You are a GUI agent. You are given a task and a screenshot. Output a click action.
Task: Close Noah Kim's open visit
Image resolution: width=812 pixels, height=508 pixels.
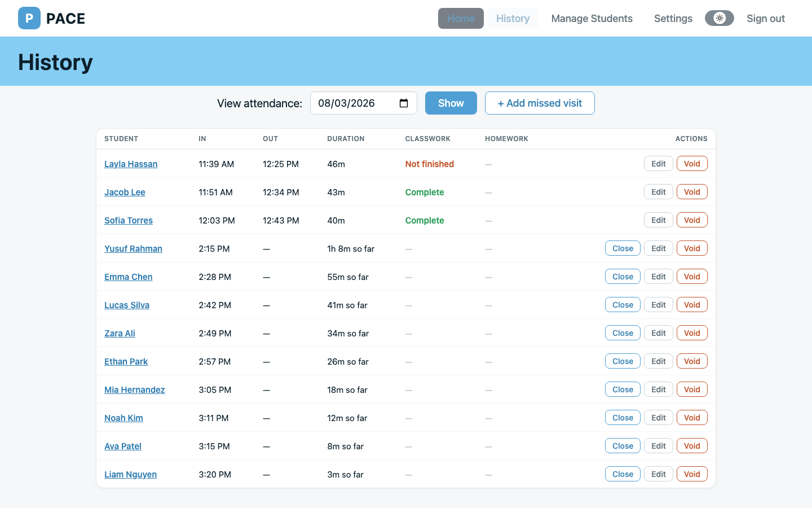point(623,418)
